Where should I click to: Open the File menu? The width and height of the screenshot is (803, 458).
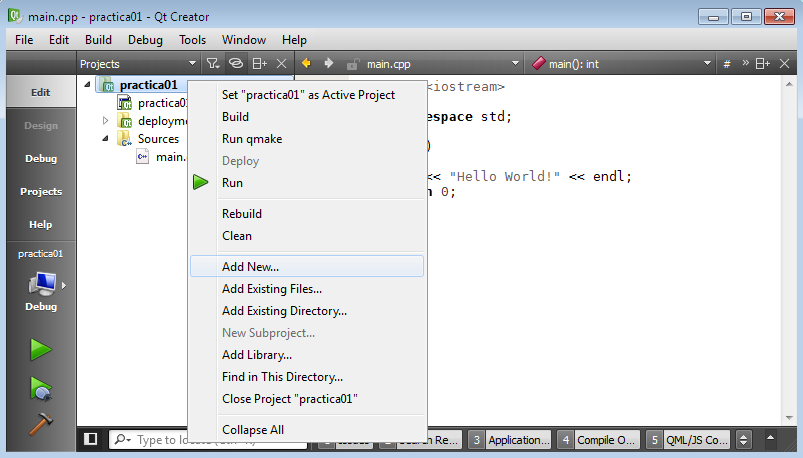coord(24,39)
